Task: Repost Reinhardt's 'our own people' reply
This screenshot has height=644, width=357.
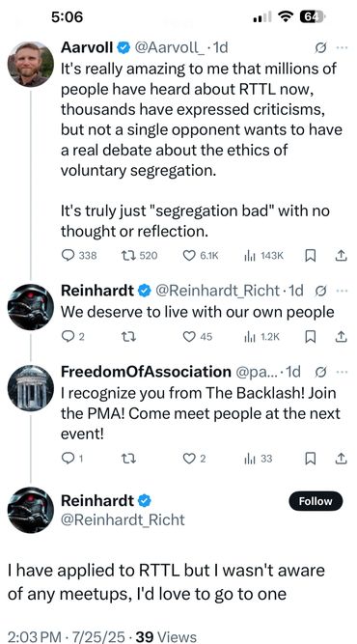Action: [129, 337]
